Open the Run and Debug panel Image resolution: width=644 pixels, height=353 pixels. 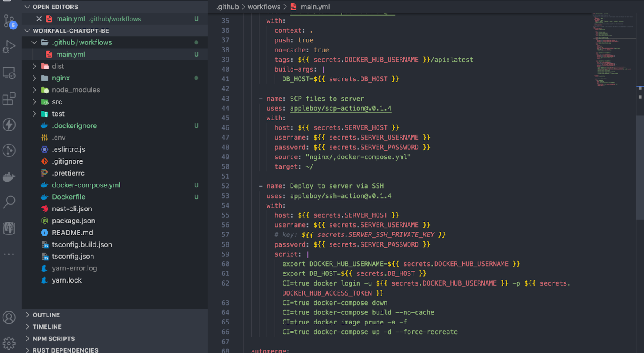point(9,47)
